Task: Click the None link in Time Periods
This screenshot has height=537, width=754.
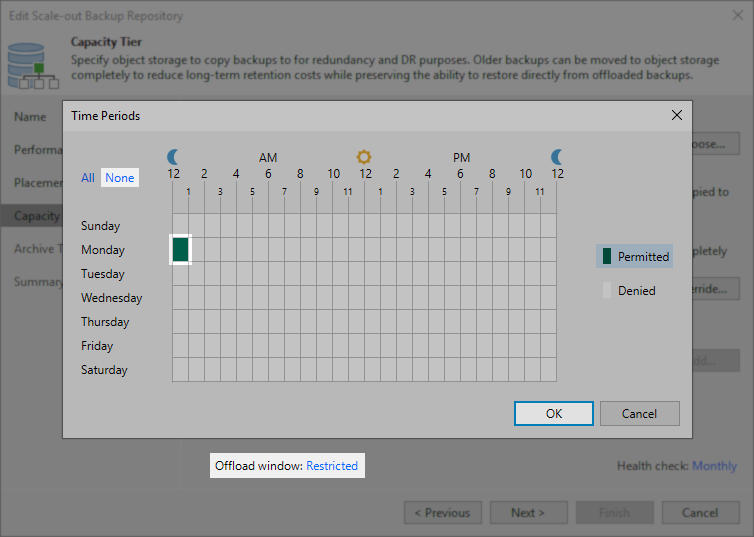Action: coord(120,178)
